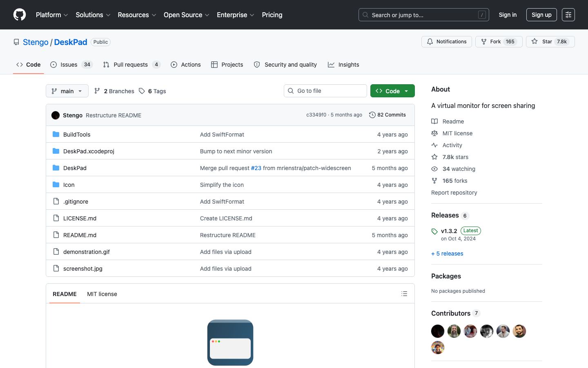The image size is (588, 368).
Task: Open the Pricing page
Action: (x=272, y=15)
